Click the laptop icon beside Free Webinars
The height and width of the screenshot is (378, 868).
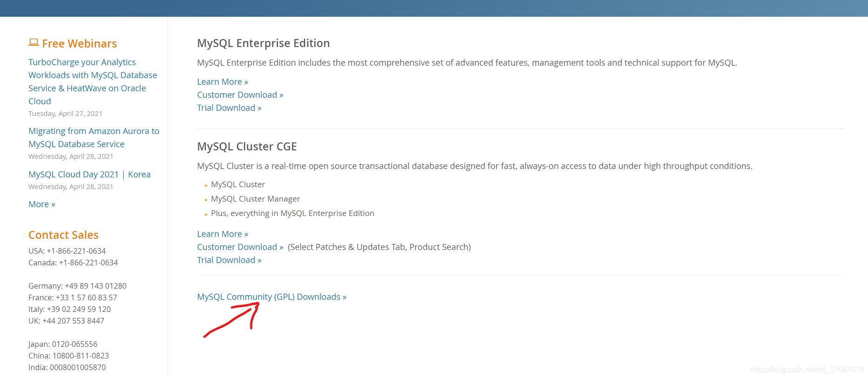point(33,42)
